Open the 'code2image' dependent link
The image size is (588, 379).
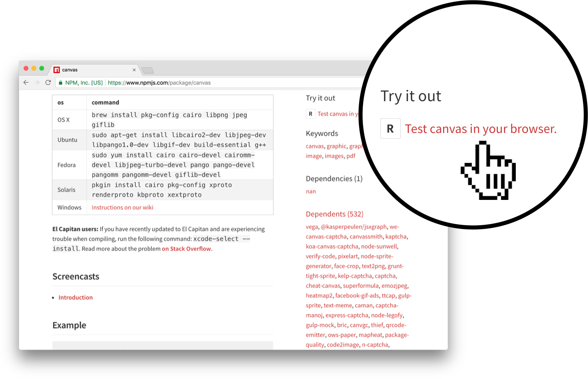point(343,344)
